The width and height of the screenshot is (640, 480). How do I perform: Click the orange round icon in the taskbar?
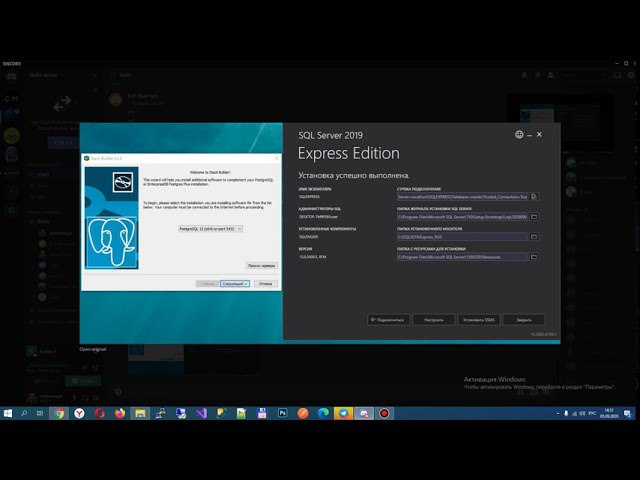point(302,413)
